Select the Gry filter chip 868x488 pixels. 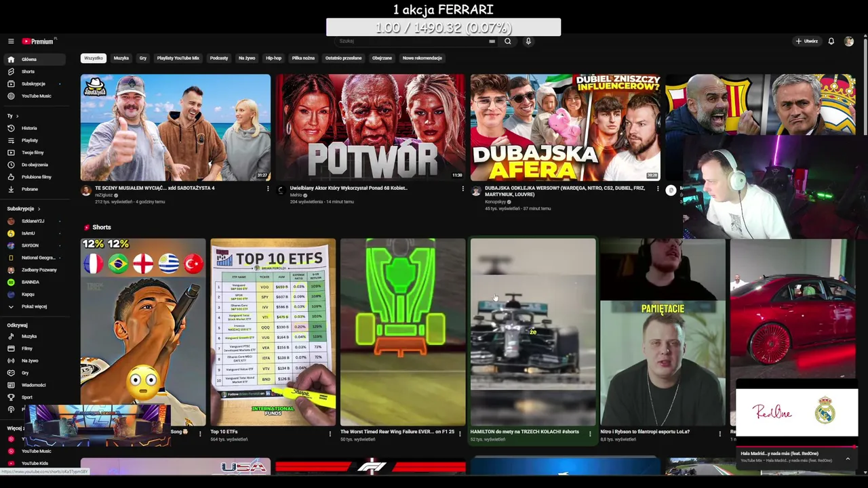pos(143,58)
